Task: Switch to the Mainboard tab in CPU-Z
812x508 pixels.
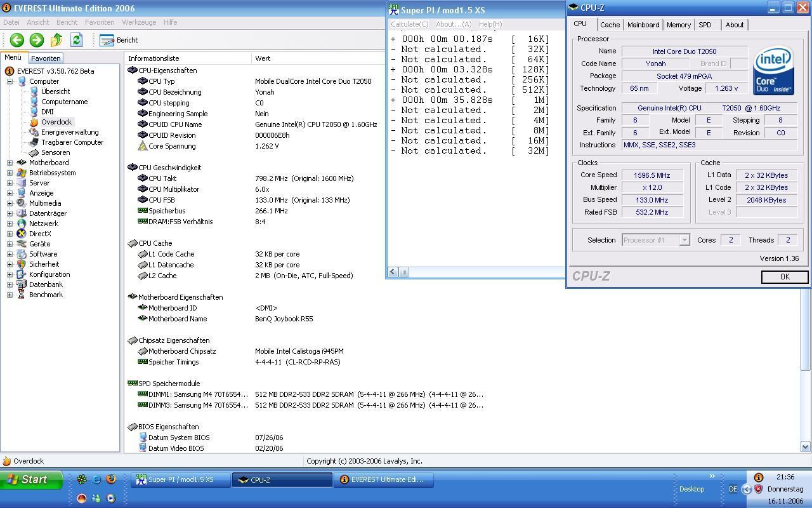Action: [x=643, y=25]
